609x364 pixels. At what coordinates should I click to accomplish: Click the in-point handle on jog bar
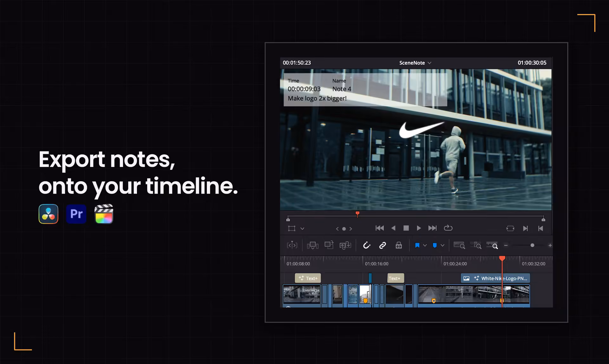(x=288, y=219)
